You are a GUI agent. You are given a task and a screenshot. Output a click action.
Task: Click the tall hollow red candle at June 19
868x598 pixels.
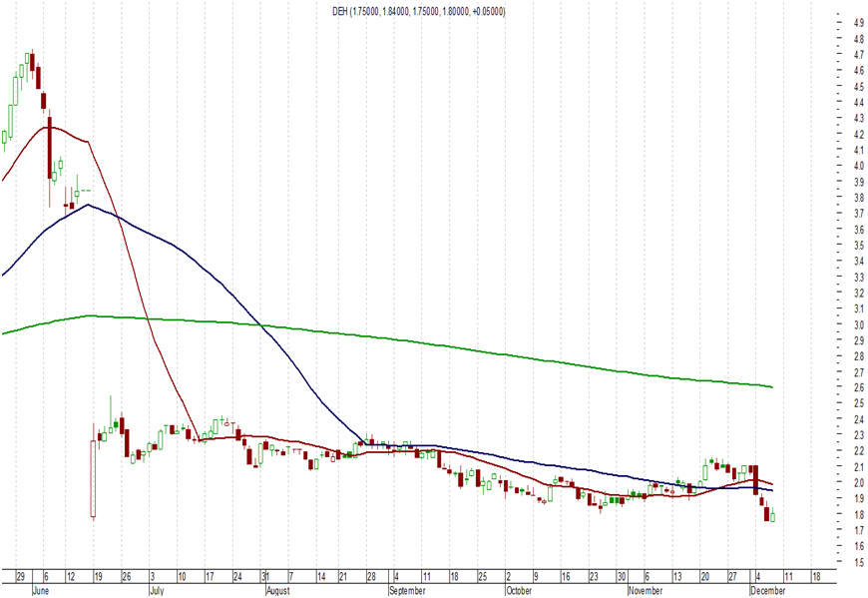pos(93,479)
